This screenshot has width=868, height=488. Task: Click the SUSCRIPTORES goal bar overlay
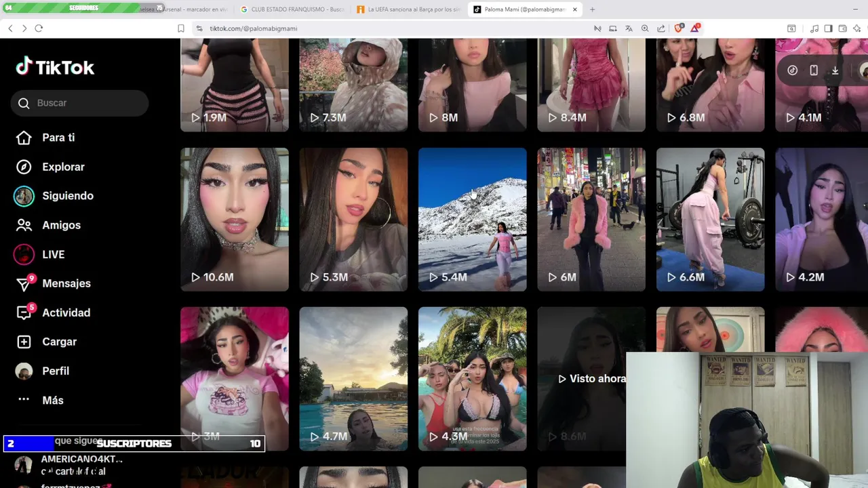coord(134,443)
